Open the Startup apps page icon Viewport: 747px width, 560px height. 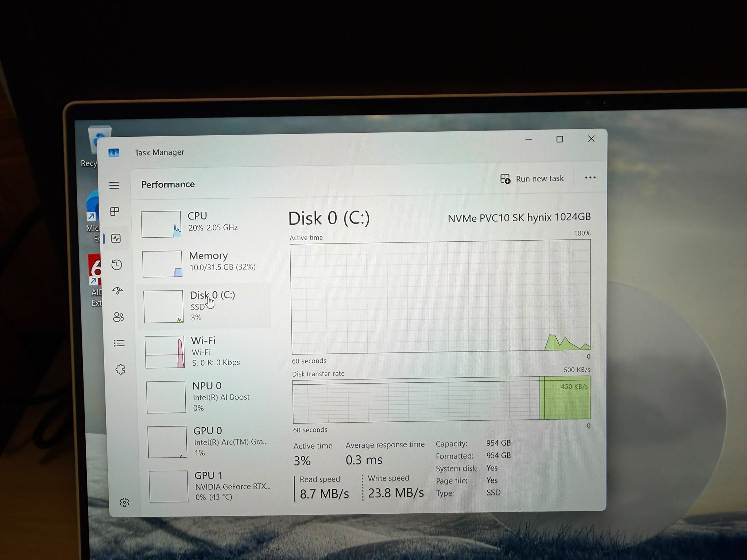(x=118, y=291)
